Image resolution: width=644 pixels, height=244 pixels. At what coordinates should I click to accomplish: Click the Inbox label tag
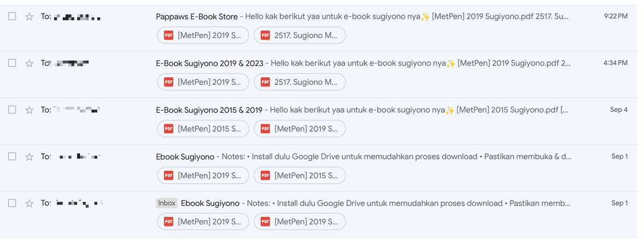(x=167, y=203)
